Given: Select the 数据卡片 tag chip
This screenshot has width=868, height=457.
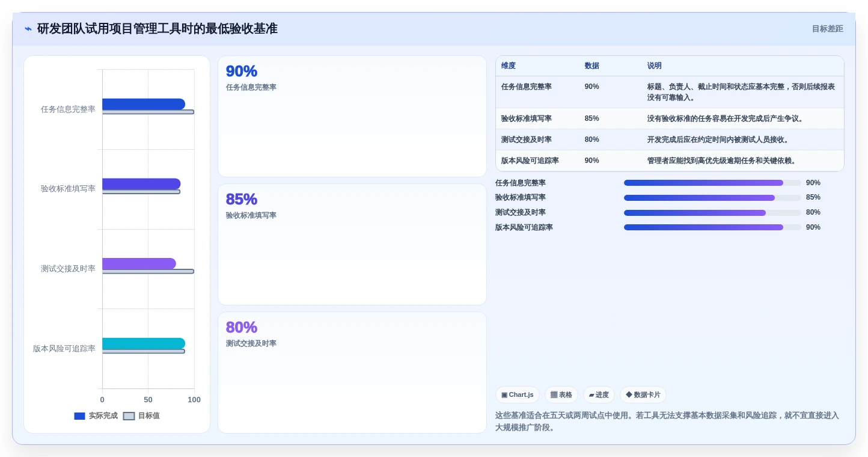Looking at the screenshot, I should (x=643, y=395).
